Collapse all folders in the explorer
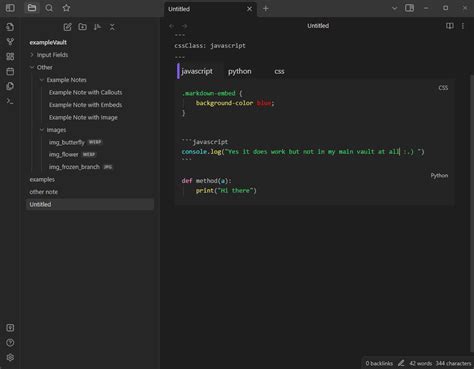474x369 pixels. click(x=112, y=27)
